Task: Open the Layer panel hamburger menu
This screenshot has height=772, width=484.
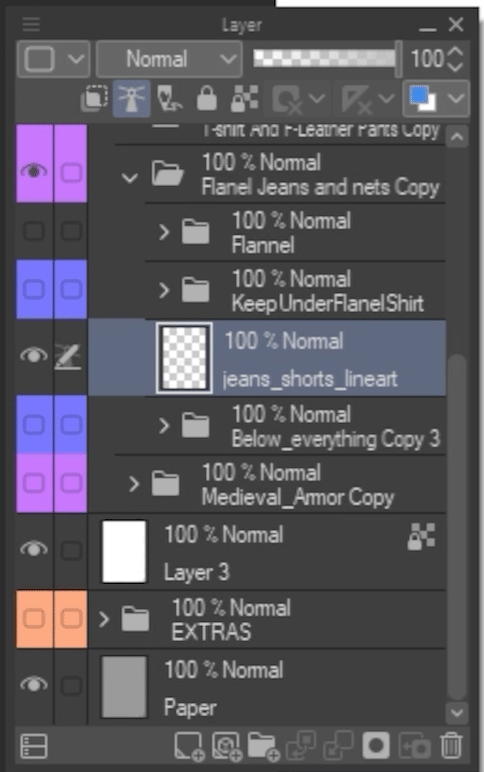Action: (x=31, y=24)
